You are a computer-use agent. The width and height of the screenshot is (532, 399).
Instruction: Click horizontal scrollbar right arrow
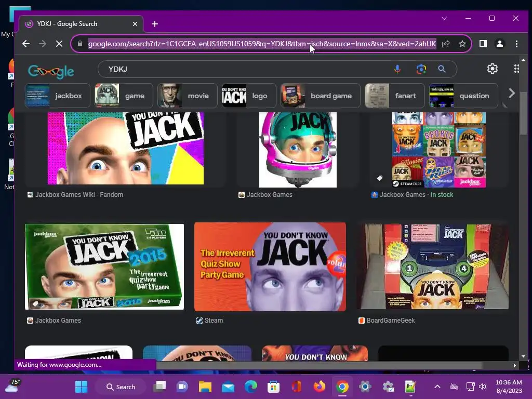pos(515,365)
